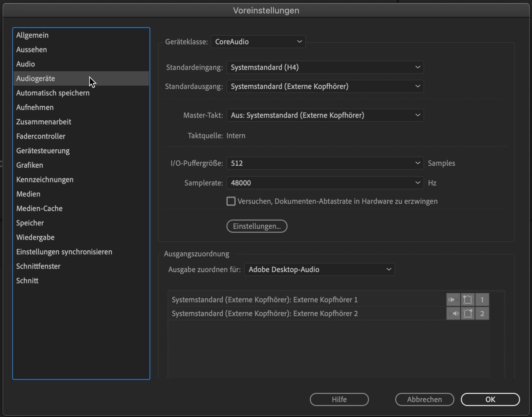Screen dimensions: 532x417
Task: Expand the Standardeingang dropdown
Action: point(325,67)
